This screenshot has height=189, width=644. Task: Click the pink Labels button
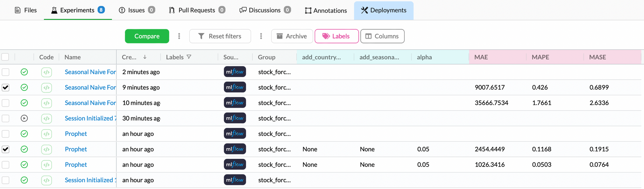click(336, 36)
